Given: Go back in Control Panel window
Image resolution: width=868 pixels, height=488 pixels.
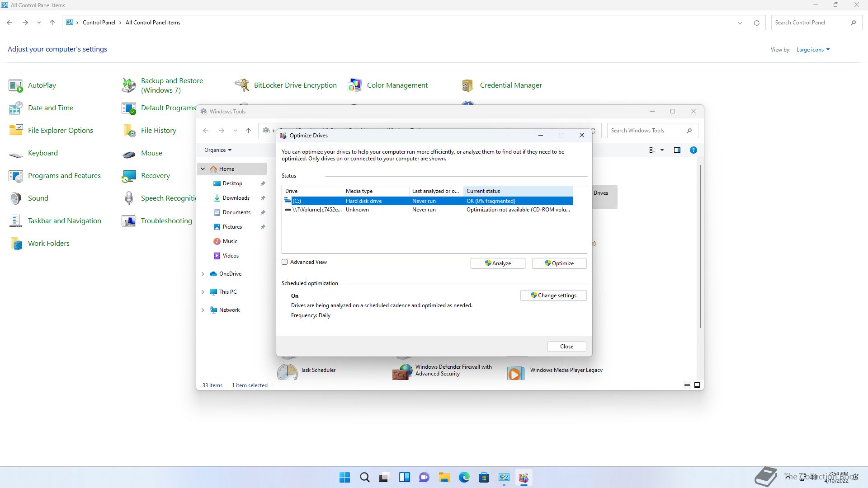Looking at the screenshot, I should (x=9, y=23).
